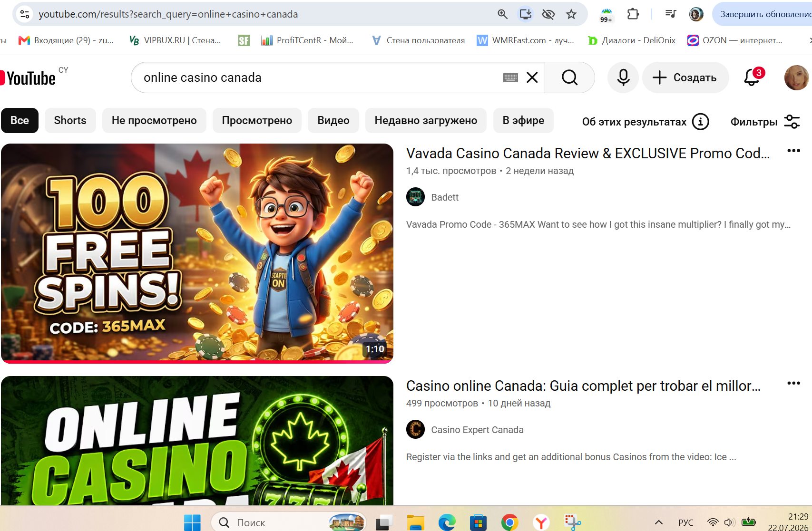812x531 pixels.
Task: Click the install app icon in address bar
Action: tap(525, 14)
